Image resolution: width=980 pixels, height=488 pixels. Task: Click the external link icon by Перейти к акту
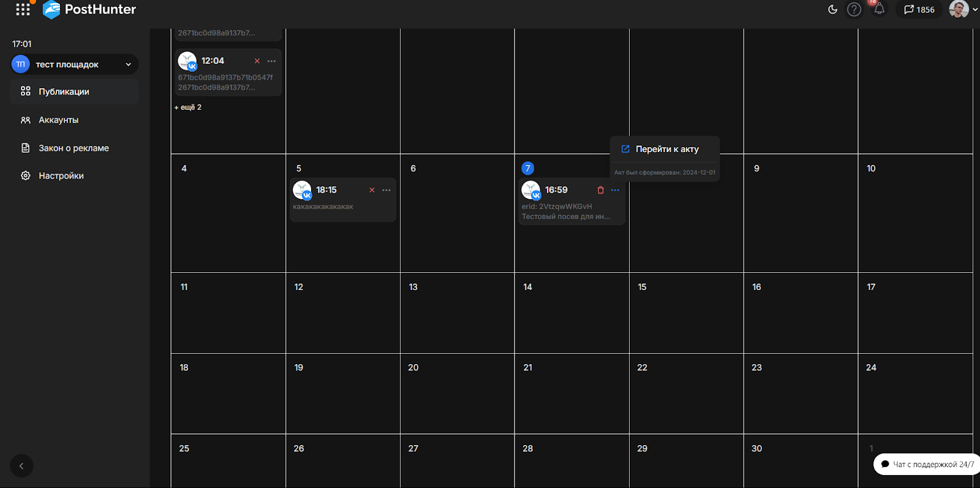(625, 149)
